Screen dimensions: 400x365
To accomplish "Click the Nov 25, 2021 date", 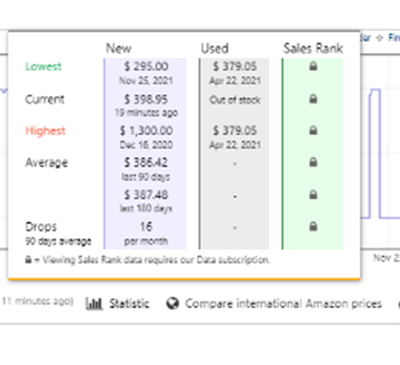I will click(x=146, y=80).
